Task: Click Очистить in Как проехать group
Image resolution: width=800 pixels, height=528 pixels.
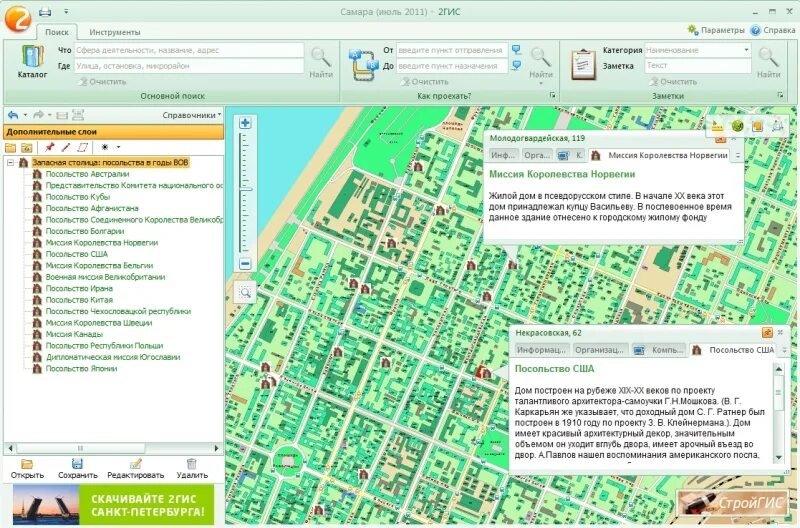Action: click(x=424, y=82)
